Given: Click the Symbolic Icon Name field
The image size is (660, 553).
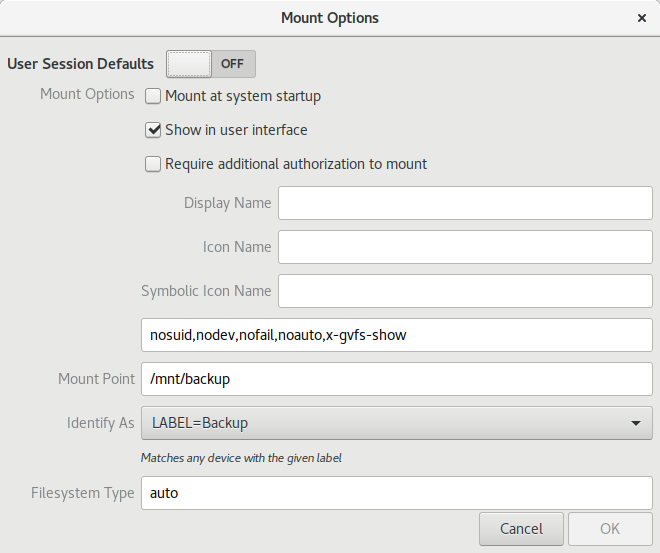Looking at the screenshot, I should click(x=465, y=291).
